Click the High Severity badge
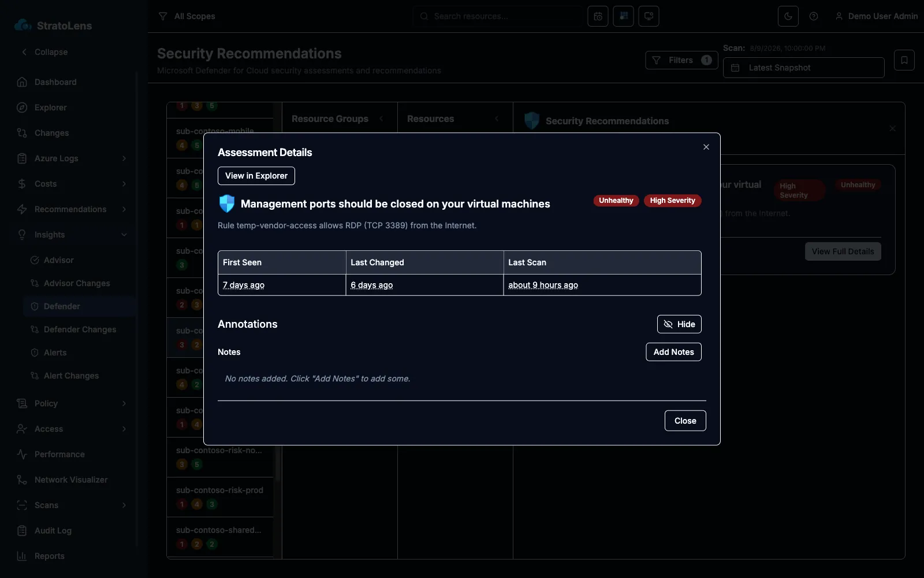This screenshot has width=924, height=578. click(x=672, y=201)
